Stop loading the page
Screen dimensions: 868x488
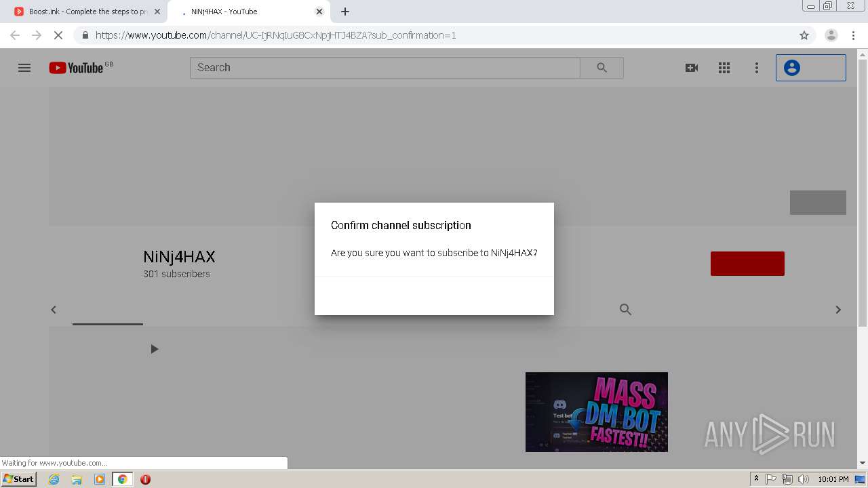coord(58,35)
